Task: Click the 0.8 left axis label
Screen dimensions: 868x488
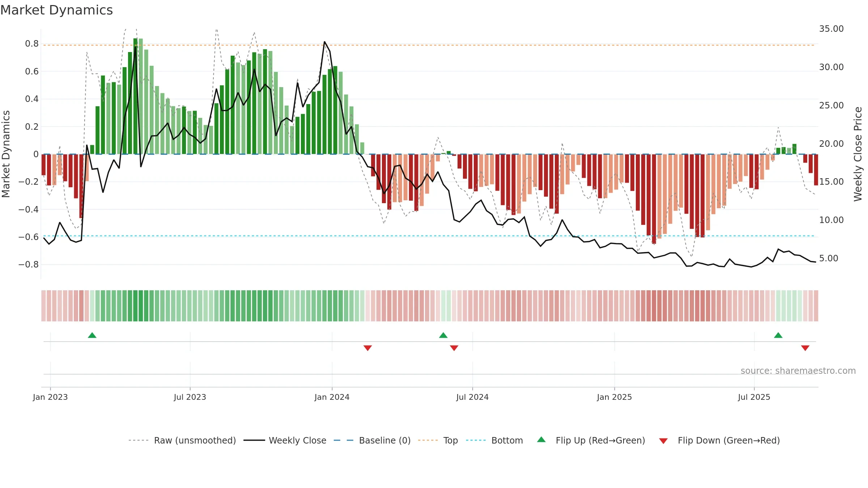Action: point(32,44)
